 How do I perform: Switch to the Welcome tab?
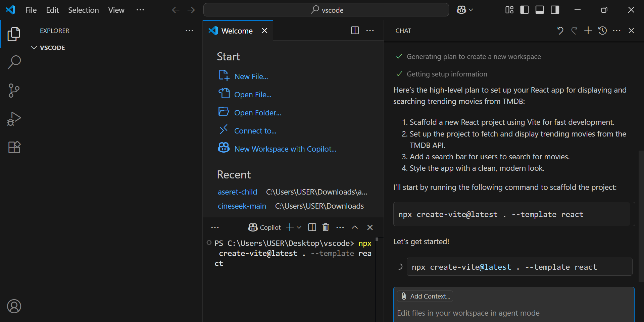[237, 31]
